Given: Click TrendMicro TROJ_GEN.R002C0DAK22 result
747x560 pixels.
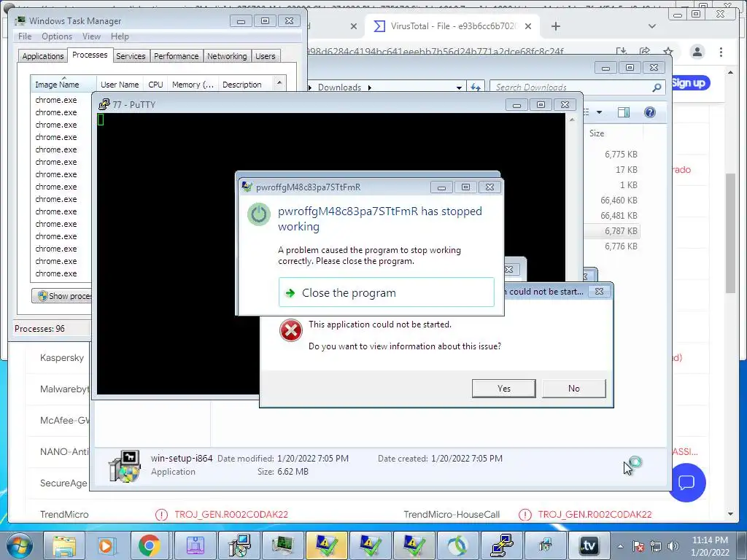Looking at the screenshot, I should 231,514.
